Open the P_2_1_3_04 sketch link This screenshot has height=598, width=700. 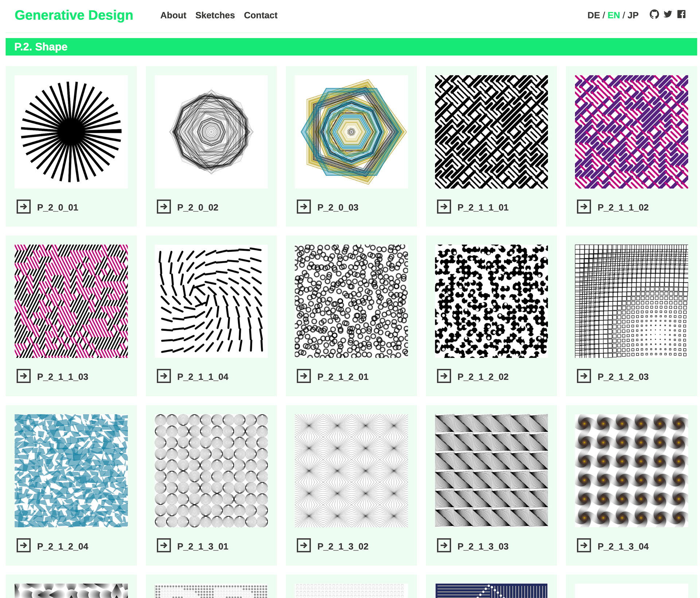click(x=623, y=546)
